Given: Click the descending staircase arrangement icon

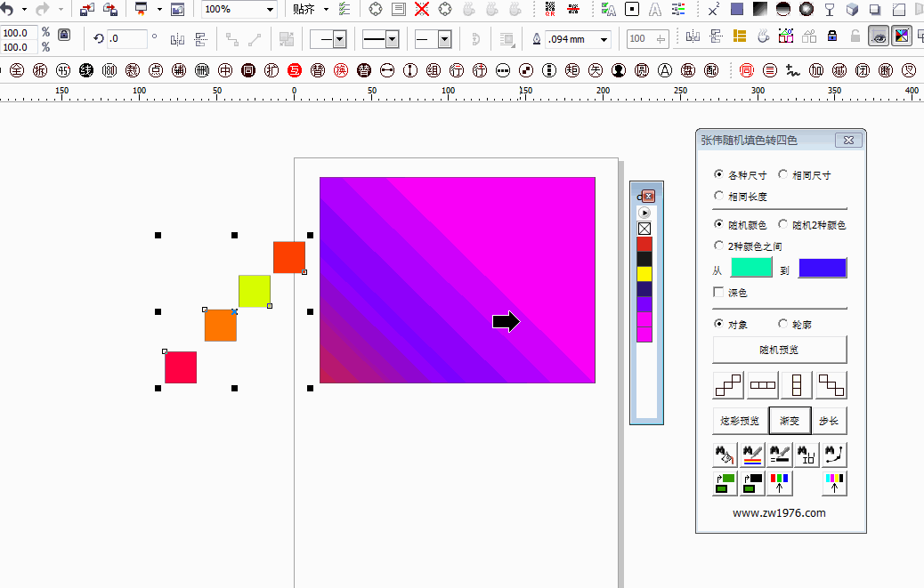Looking at the screenshot, I should [831, 385].
